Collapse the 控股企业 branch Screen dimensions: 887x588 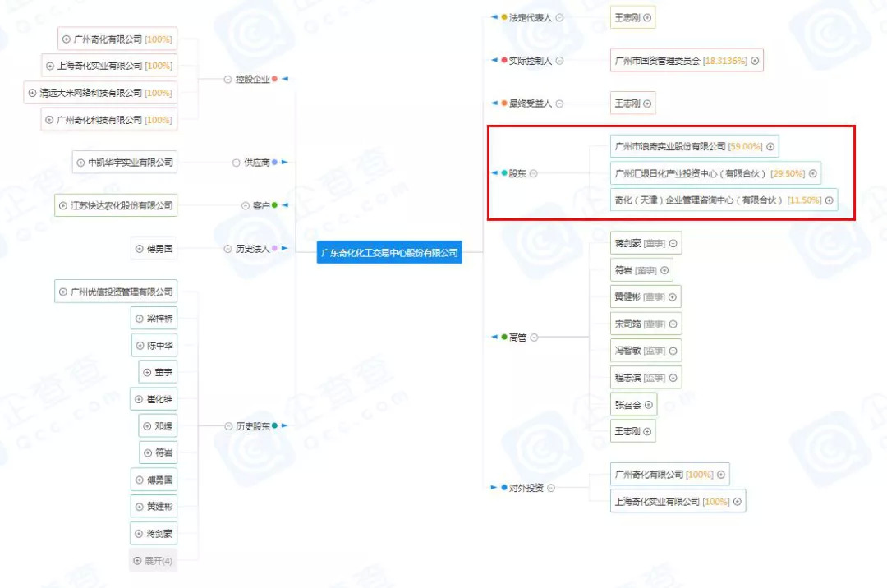click(x=227, y=79)
